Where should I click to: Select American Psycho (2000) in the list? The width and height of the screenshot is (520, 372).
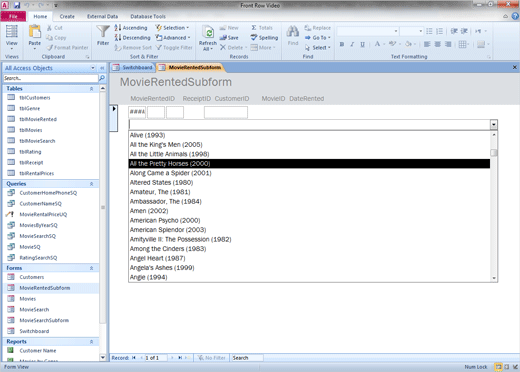[165, 220]
